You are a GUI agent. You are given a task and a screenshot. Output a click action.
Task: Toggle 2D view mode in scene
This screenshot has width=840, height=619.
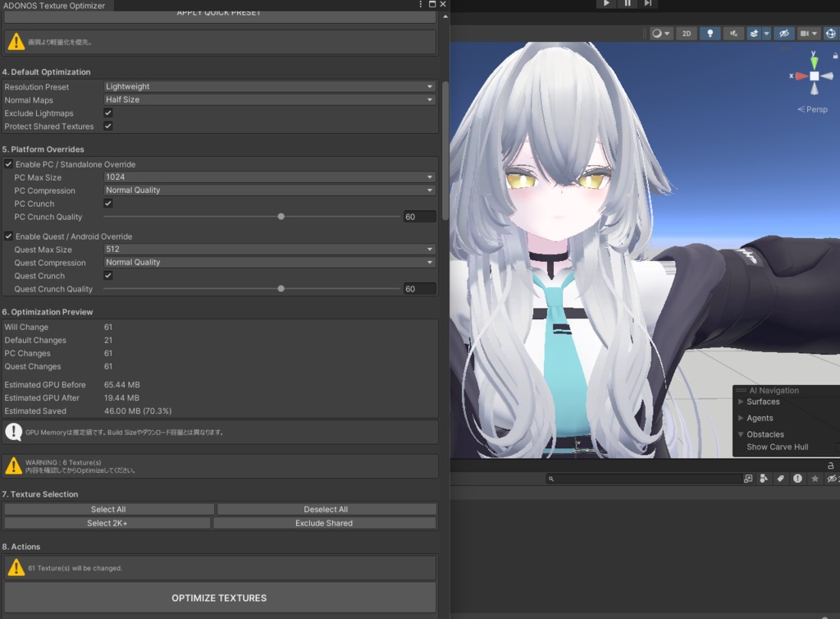[687, 33]
